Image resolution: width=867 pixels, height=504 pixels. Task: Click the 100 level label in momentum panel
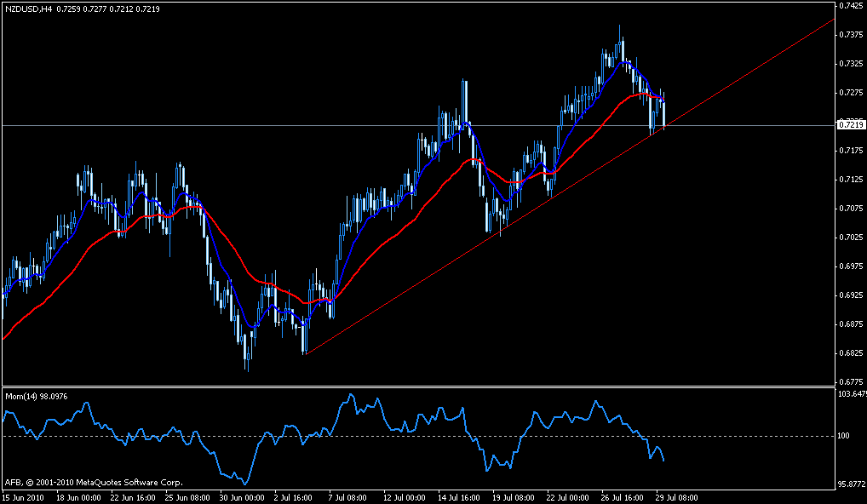[x=845, y=436]
